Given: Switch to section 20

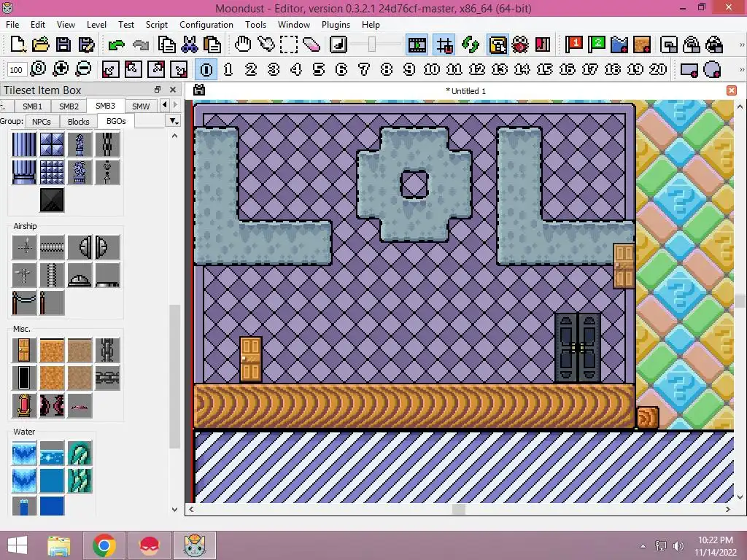Looking at the screenshot, I should (x=658, y=69).
